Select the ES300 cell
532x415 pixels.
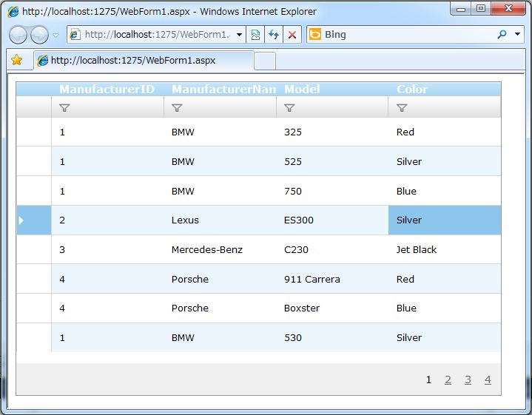(x=332, y=220)
